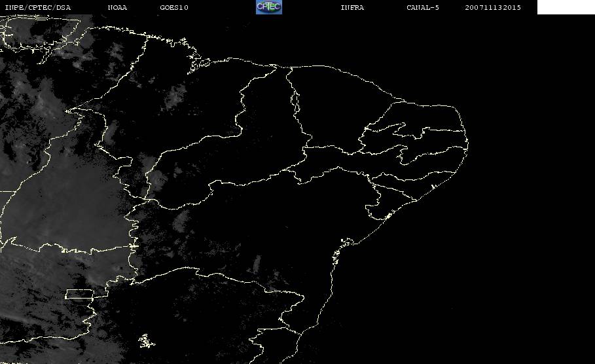Click the INFRA label in the header

[352, 8]
